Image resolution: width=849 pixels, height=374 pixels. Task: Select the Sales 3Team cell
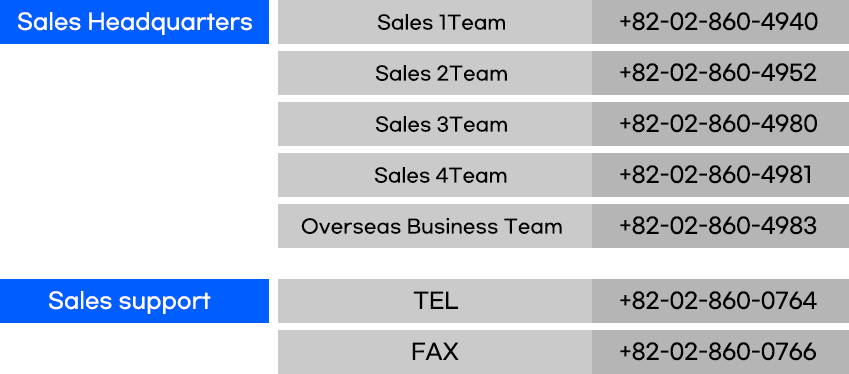point(435,124)
